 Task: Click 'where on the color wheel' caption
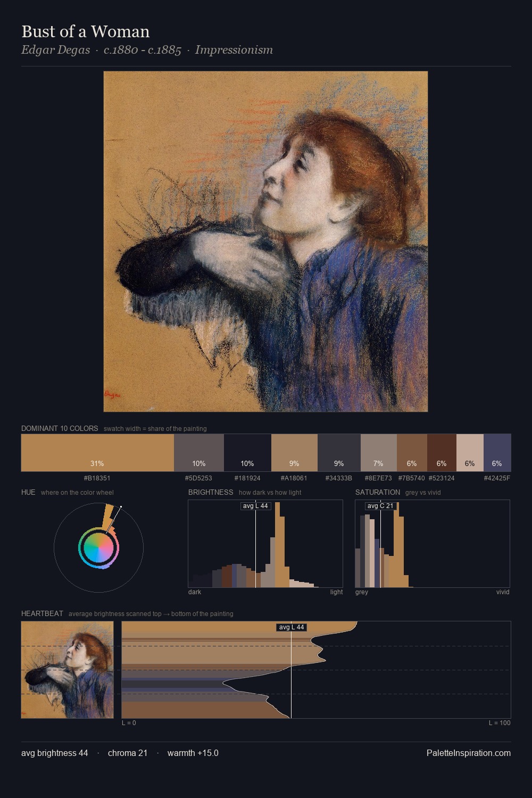(x=77, y=493)
